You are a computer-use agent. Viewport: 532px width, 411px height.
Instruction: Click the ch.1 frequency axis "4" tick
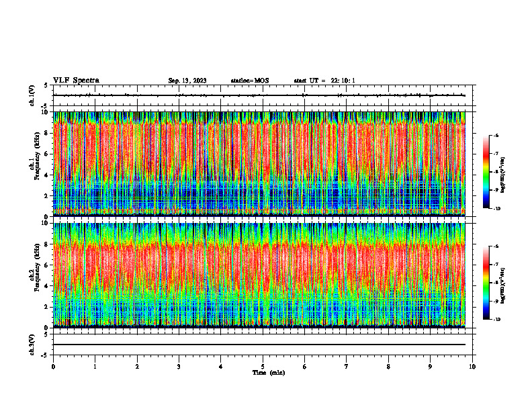pos(47,175)
